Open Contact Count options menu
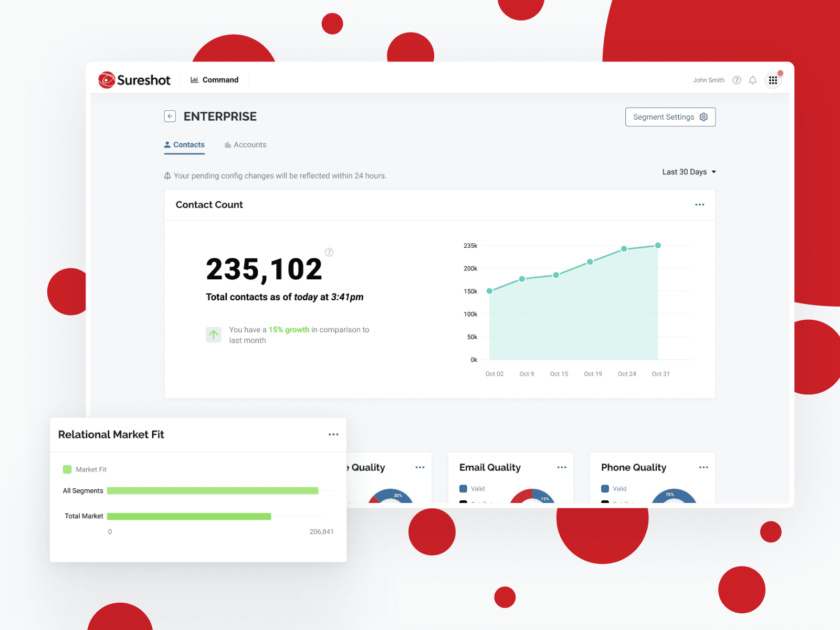Image resolution: width=840 pixels, height=630 pixels. point(699,205)
